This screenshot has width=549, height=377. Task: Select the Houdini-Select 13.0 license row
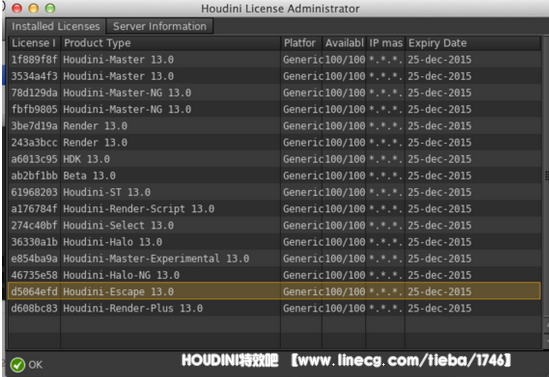(x=274, y=225)
